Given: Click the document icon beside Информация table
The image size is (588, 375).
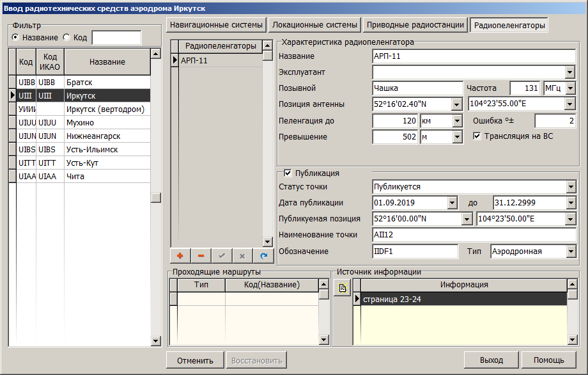Looking at the screenshot, I should click(x=342, y=289).
